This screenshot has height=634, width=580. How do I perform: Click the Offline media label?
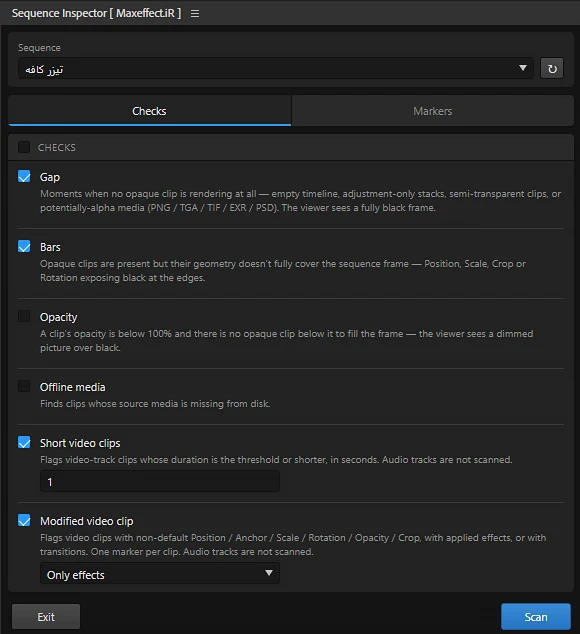pos(73,387)
